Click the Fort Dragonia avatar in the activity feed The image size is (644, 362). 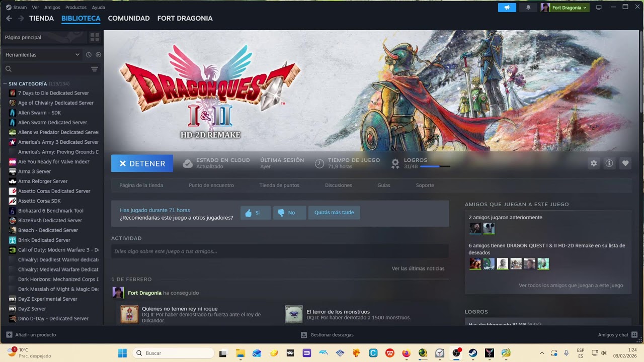tap(118, 293)
